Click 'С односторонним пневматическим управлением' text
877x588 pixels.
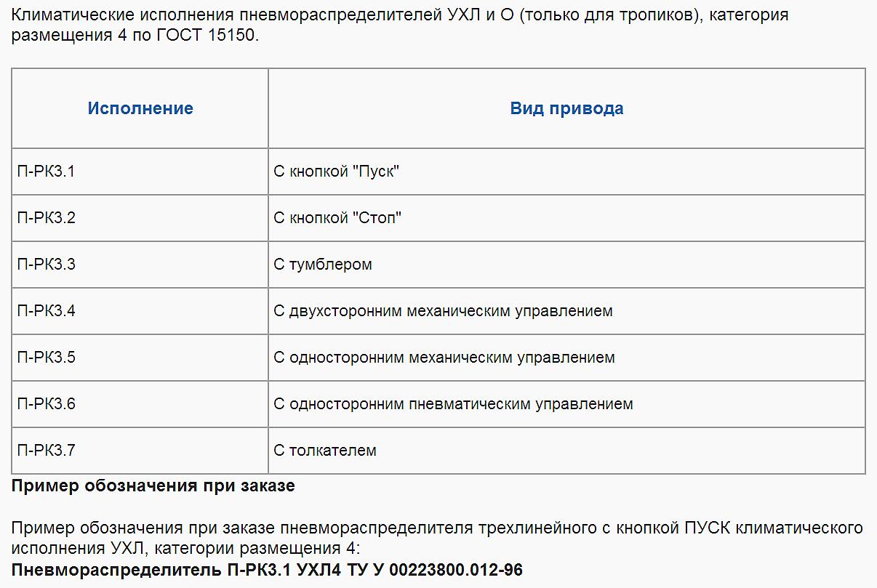click(x=453, y=404)
